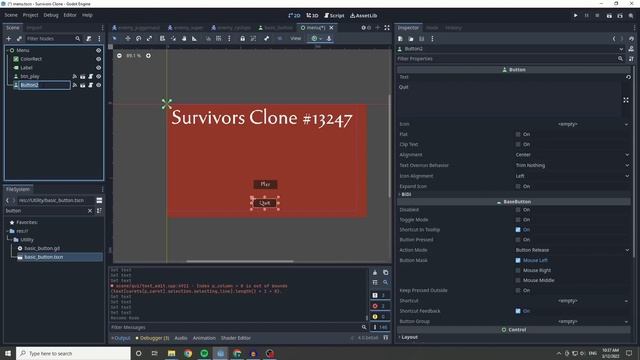
Task: Click the save resource icon in Inspector
Action: 422,39
